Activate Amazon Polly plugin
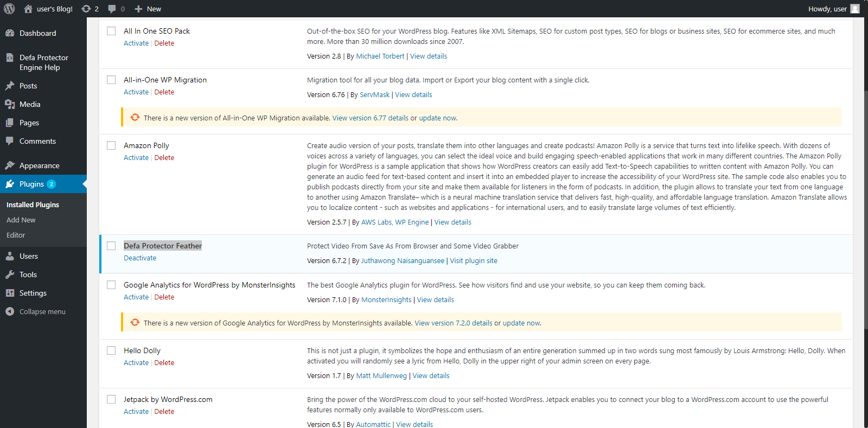Image resolution: width=868 pixels, height=428 pixels. click(136, 157)
